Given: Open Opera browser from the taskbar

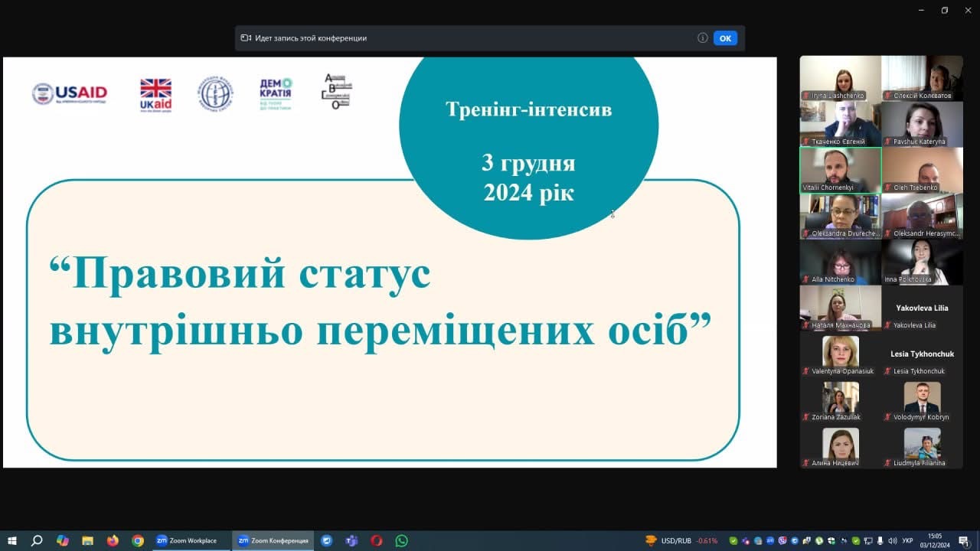Looking at the screenshot, I should click(376, 540).
